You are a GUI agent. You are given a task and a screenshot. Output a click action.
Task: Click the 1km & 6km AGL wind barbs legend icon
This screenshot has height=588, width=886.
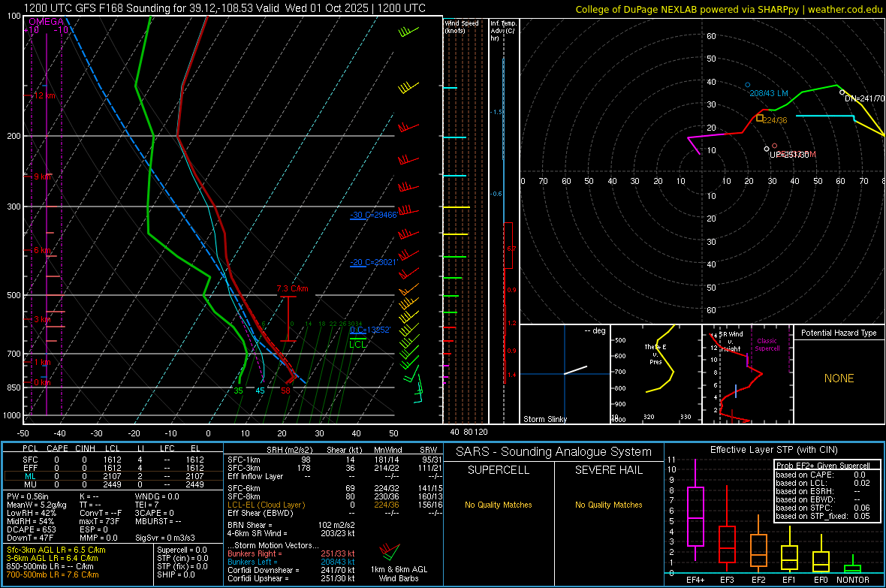tap(390, 552)
